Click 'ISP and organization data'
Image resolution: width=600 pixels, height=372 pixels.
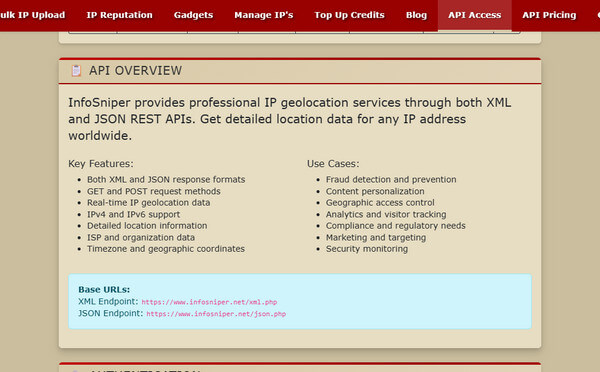click(x=141, y=237)
